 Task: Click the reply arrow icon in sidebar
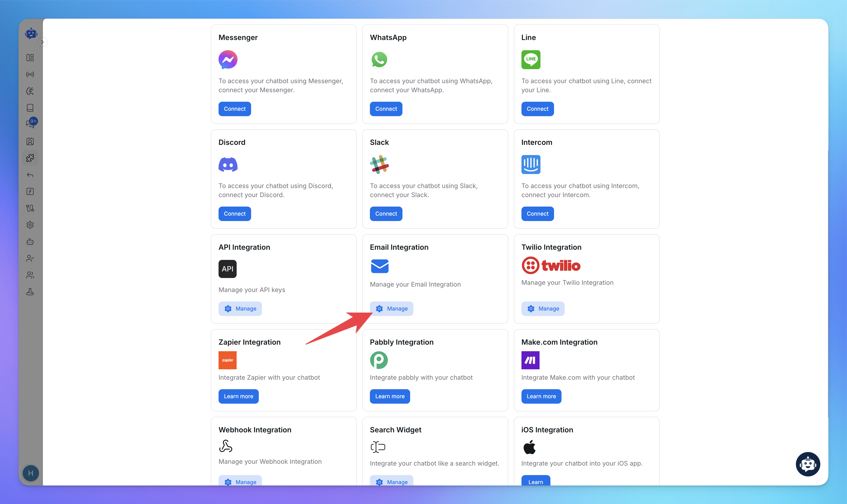tap(30, 175)
